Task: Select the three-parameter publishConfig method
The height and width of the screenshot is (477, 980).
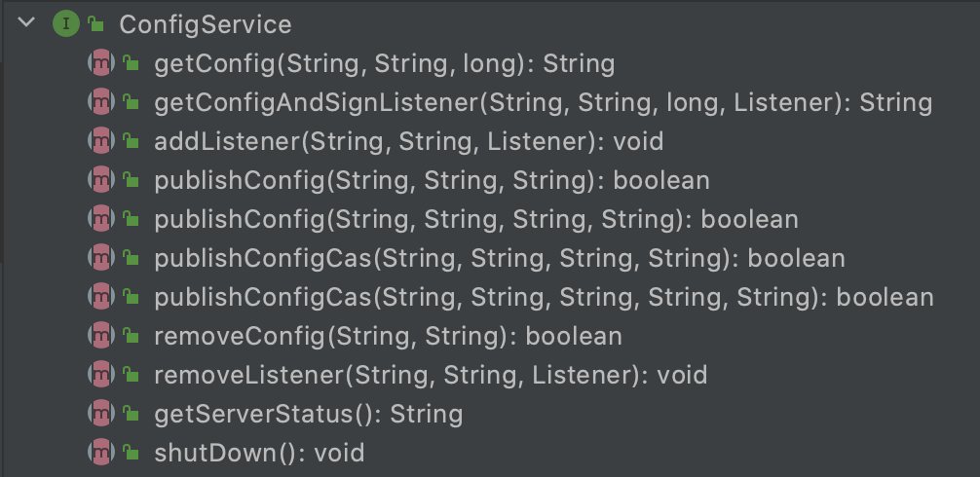Action: click(x=432, y=181)
